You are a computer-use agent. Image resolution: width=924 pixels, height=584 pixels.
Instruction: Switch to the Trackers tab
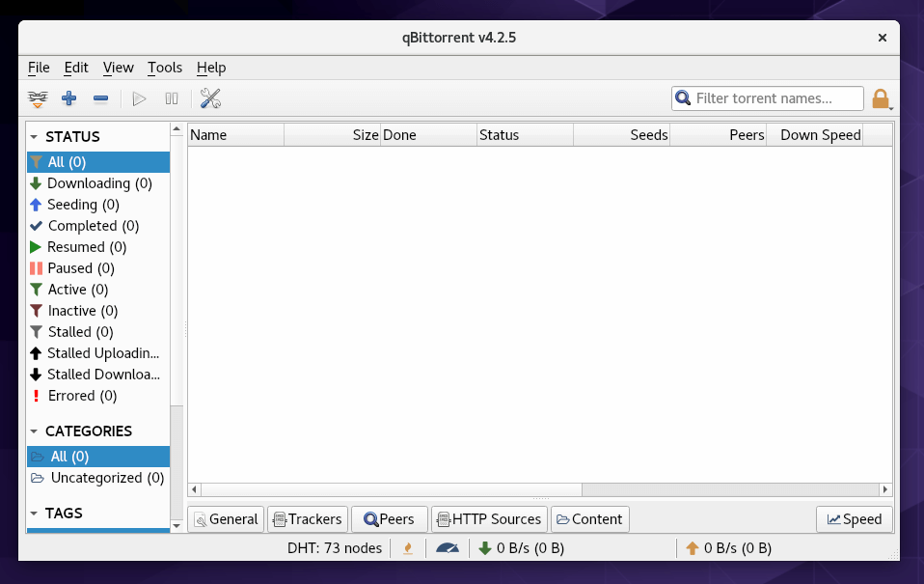(x=306, y=519)
